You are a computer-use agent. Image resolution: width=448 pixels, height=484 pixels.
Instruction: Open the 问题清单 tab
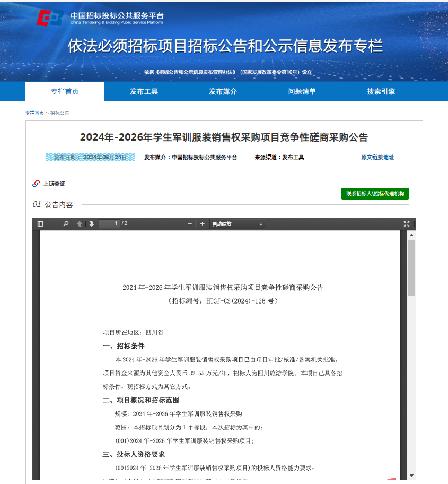click(x=302, y=91)
